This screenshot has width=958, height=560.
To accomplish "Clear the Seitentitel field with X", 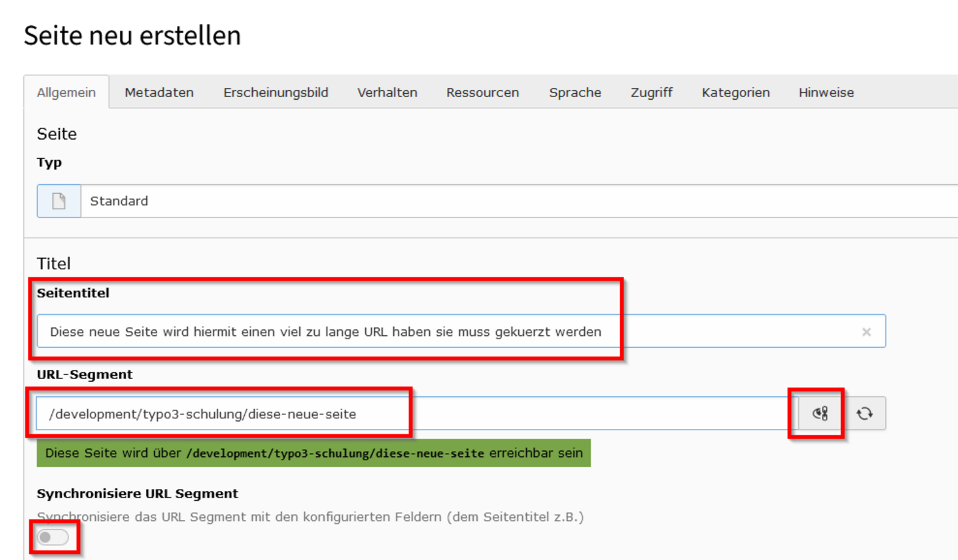I will click(x=866, y=332).
